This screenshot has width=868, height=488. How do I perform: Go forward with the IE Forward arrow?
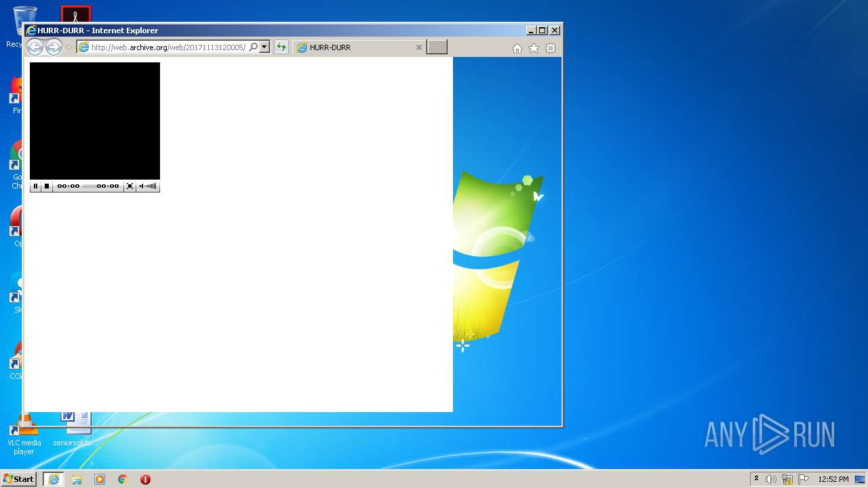point(54,47)
